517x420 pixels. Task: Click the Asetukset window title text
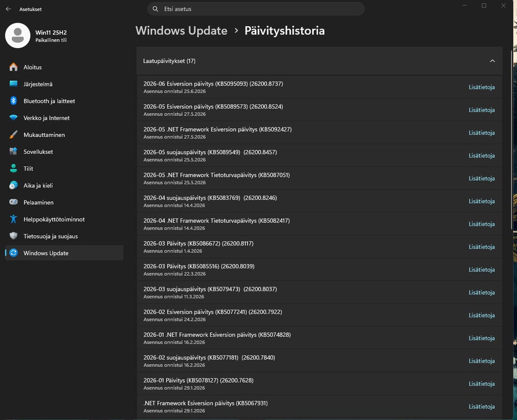[30, 9]
